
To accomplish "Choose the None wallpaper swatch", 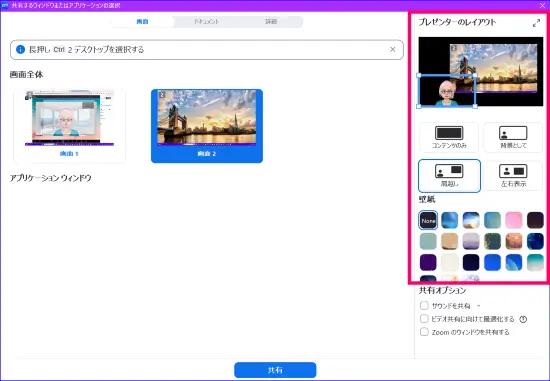I will [428, 220].
